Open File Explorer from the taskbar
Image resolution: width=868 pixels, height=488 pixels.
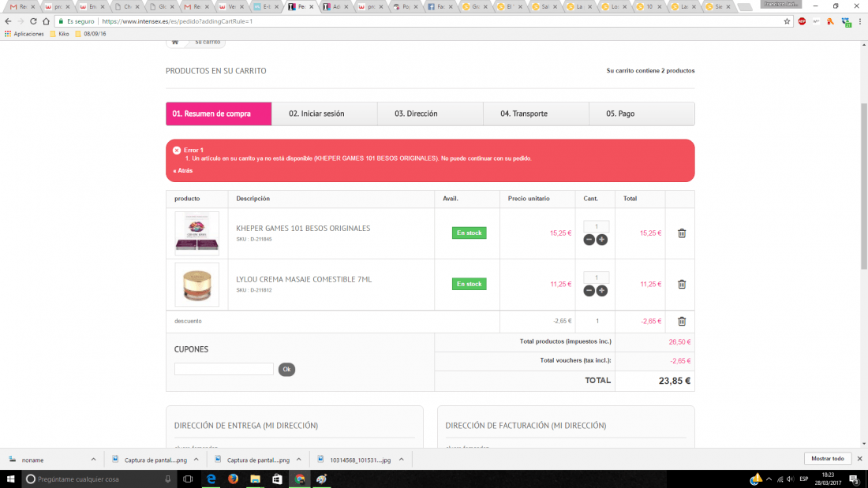click(255, 479)
